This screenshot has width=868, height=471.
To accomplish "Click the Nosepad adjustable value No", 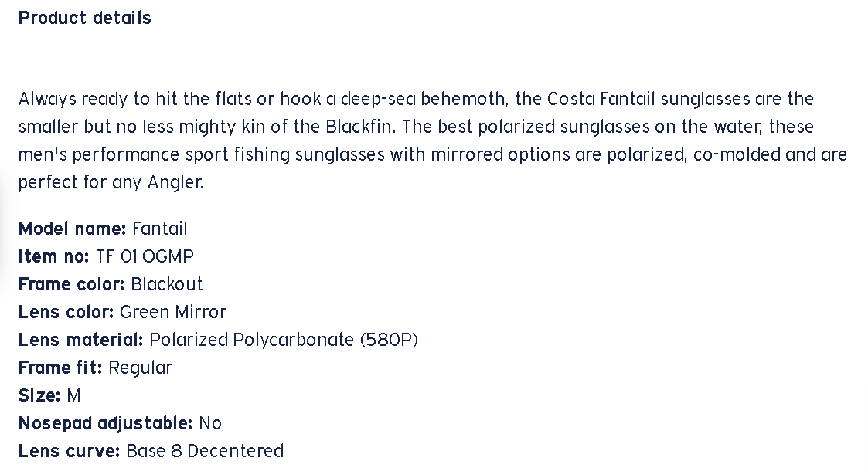I will pos(210,423).
